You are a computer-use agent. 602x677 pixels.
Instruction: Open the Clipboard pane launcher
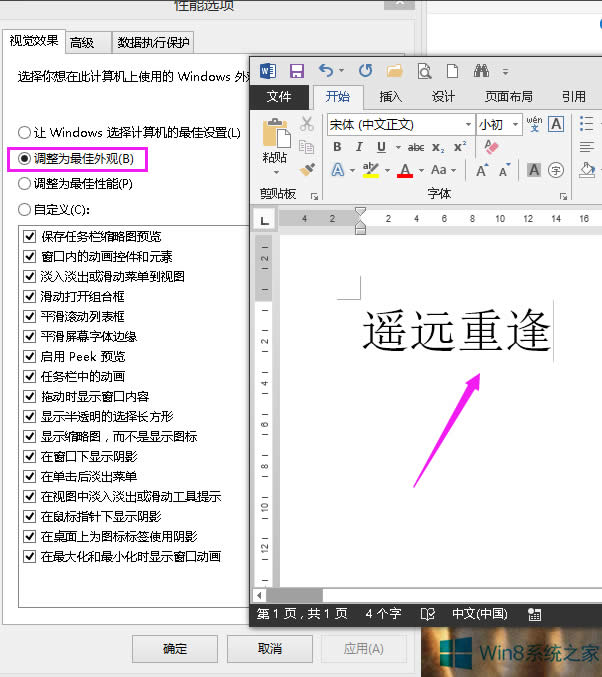[x=314, y=196]
